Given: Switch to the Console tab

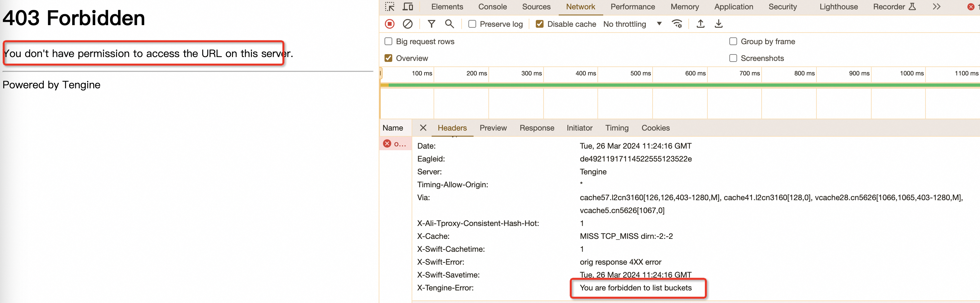Looking at the screenshot, I should (x=493, y=7).
